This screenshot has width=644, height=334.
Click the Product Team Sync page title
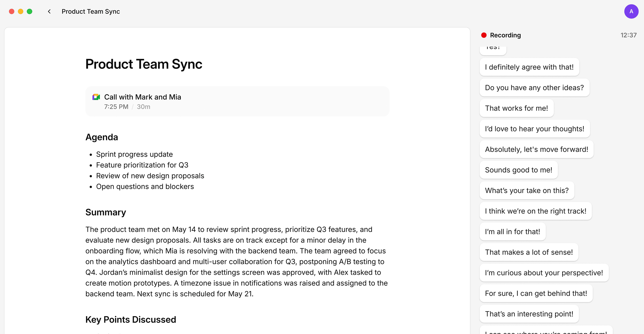point(144,64)
